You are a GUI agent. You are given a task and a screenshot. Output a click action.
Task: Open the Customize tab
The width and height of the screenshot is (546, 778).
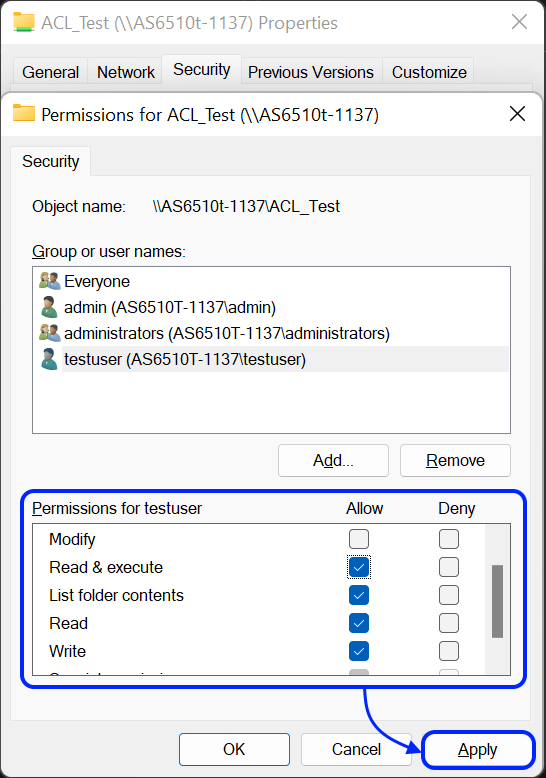click(429, 72)
